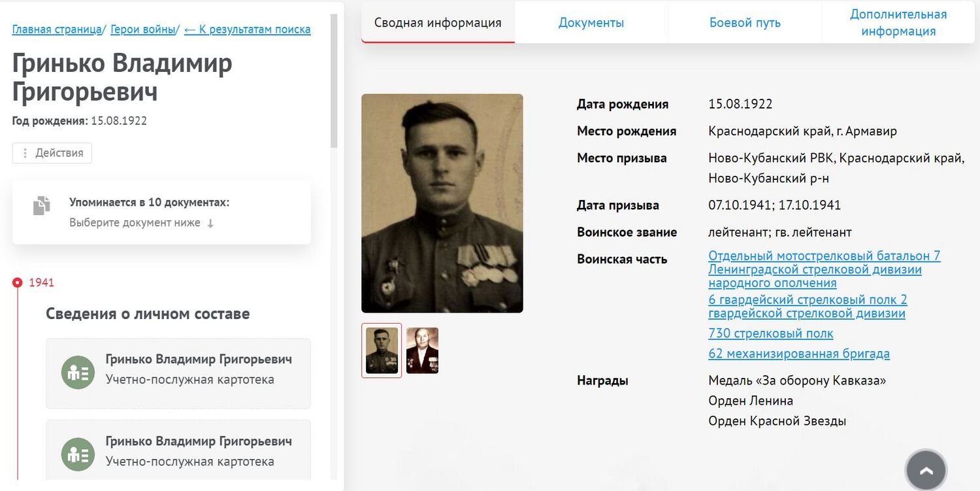Select the Сводная информация tab
The image size is (980, 491).
tap(438, 23)
